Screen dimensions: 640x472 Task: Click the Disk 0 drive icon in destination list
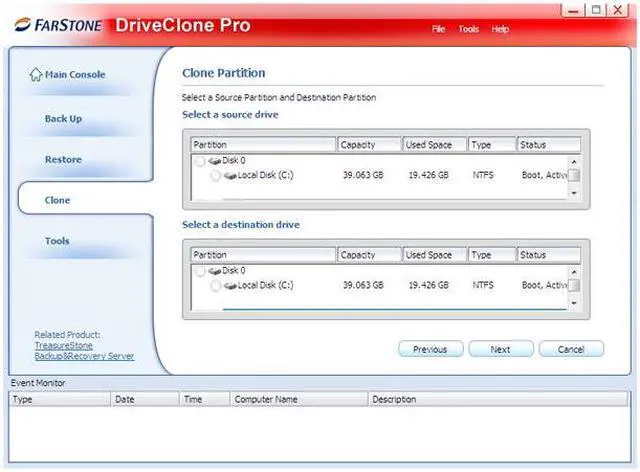coord(214,271)
